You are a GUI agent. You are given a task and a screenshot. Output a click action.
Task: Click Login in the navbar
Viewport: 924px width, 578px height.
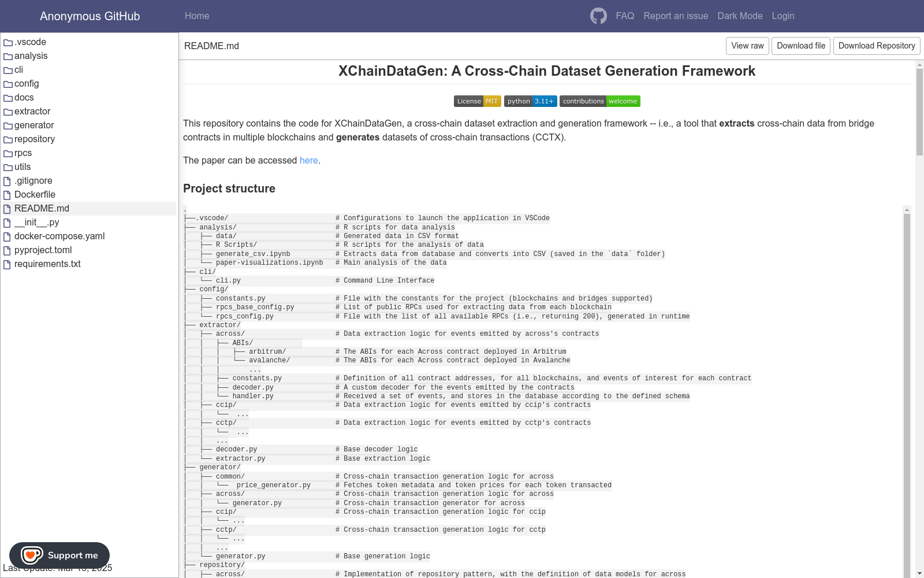(783, 16)
